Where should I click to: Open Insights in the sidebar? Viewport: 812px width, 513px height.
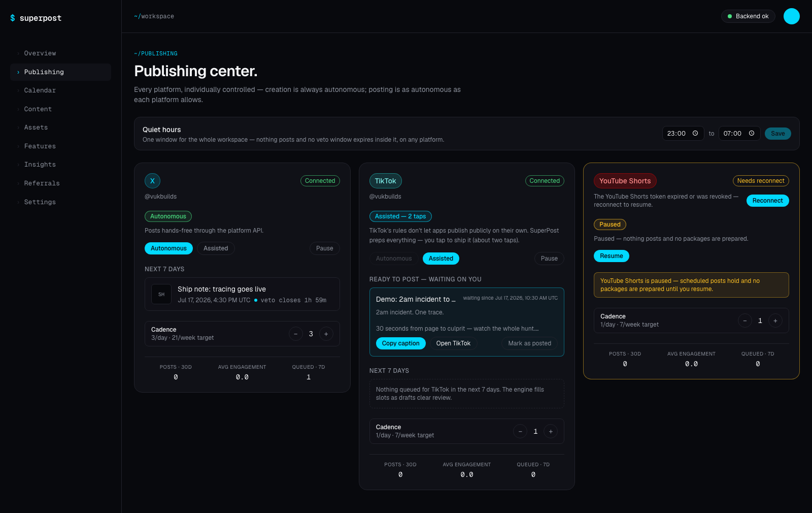[x=60, y=165]
